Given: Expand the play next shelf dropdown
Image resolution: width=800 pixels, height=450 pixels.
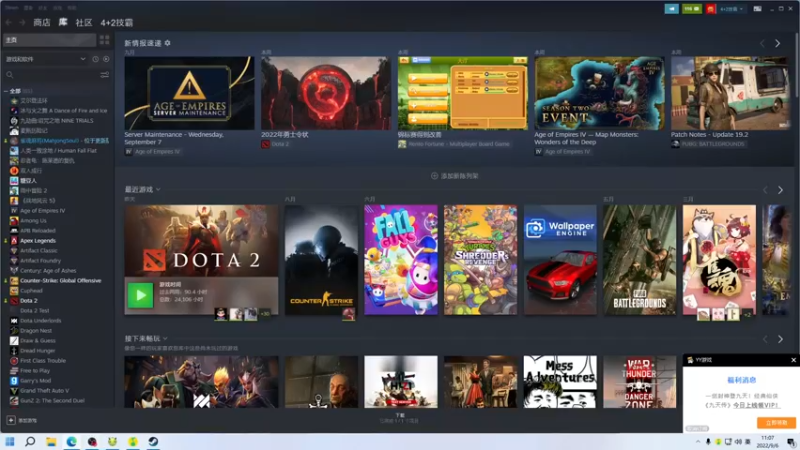Looking at the screenshot, I should pyautogui.click(x=165, y=339).
